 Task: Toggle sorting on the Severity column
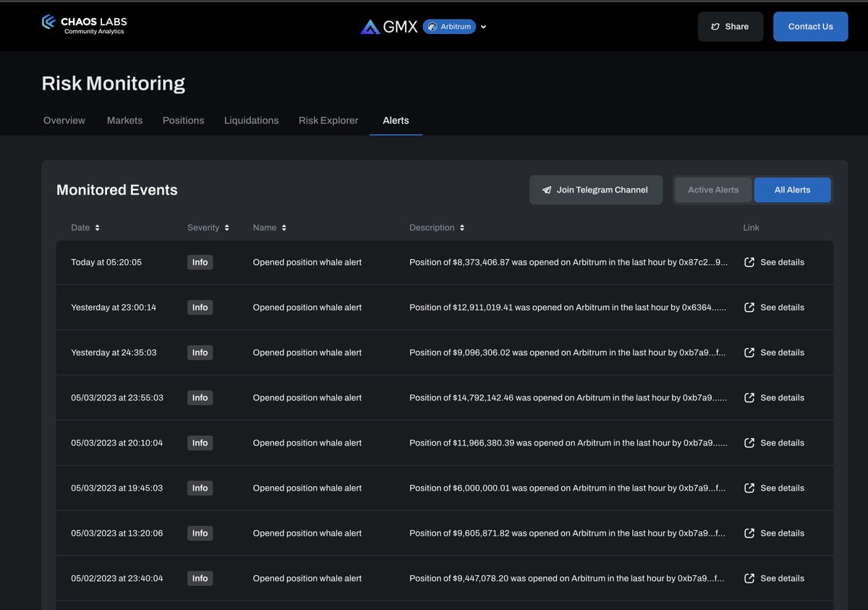tap(226, 226)
